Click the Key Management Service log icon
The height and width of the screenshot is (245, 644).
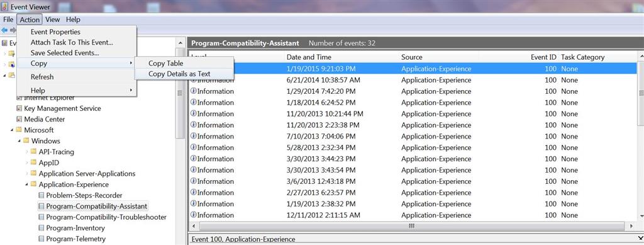[x=19, y=108]
